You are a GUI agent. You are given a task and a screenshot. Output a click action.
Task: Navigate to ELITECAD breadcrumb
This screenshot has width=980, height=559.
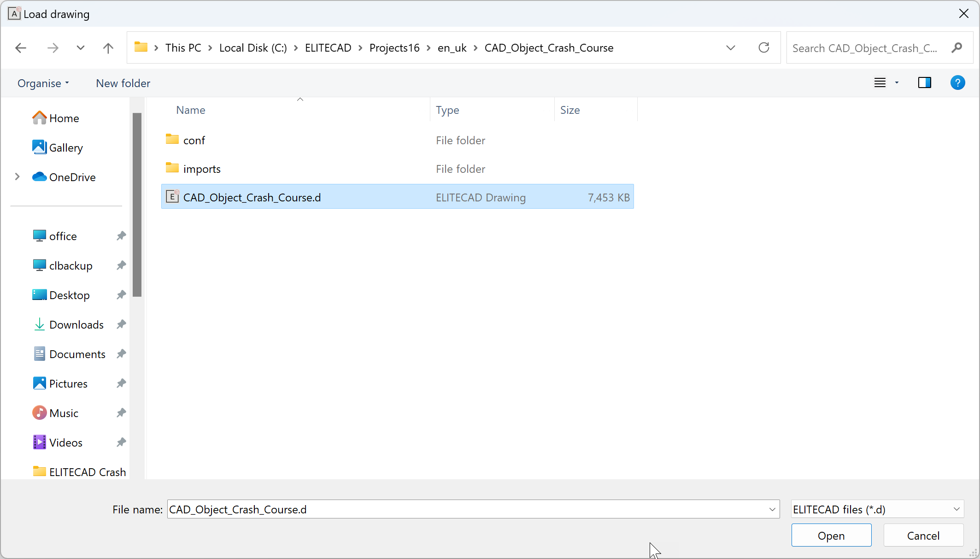pos(328,48)
